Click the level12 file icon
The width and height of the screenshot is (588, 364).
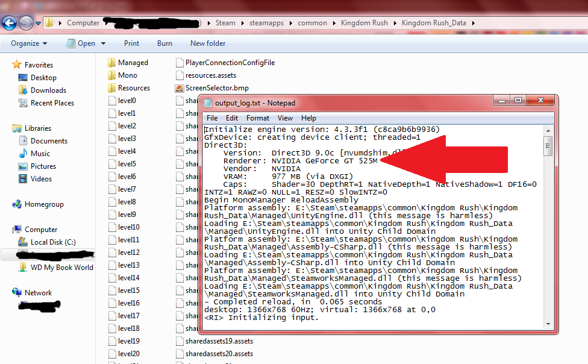click(111, 253)
